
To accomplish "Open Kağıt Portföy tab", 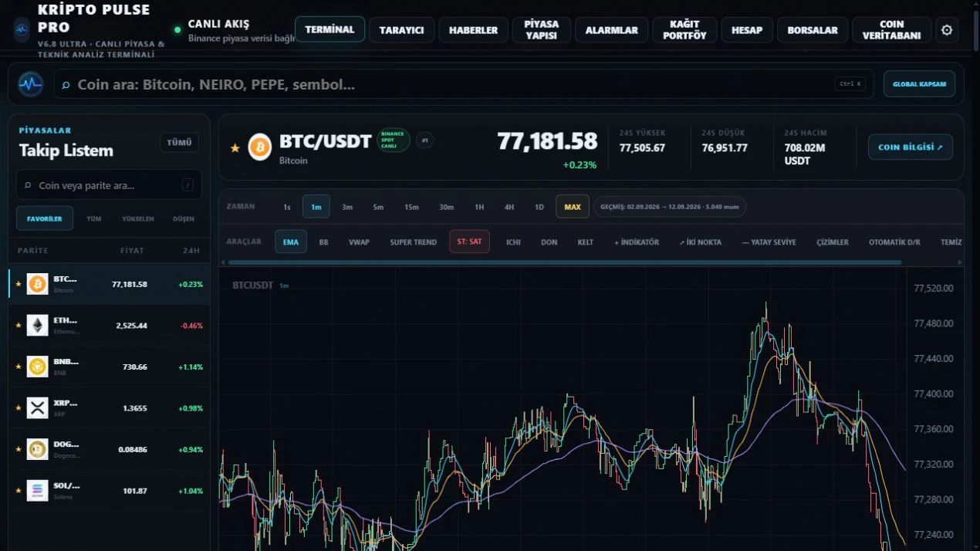I will pyautogui.click(x=684, y=30).
